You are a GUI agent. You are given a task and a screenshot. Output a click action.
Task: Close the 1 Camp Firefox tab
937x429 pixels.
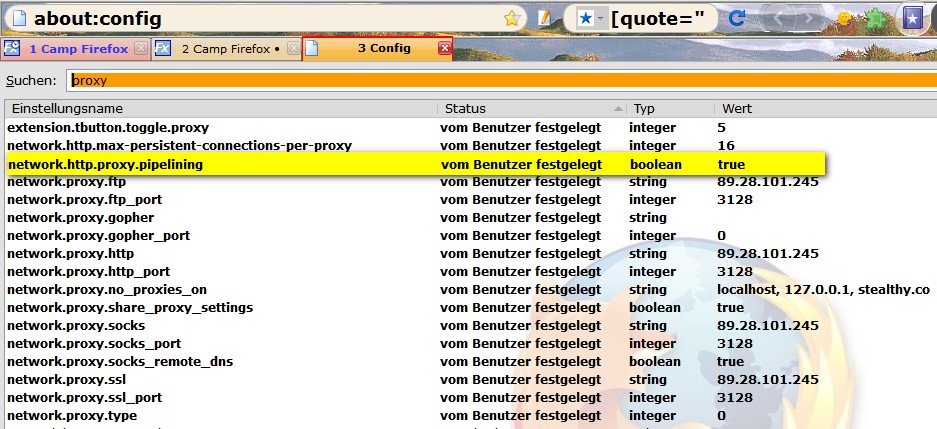click(140, 49)
